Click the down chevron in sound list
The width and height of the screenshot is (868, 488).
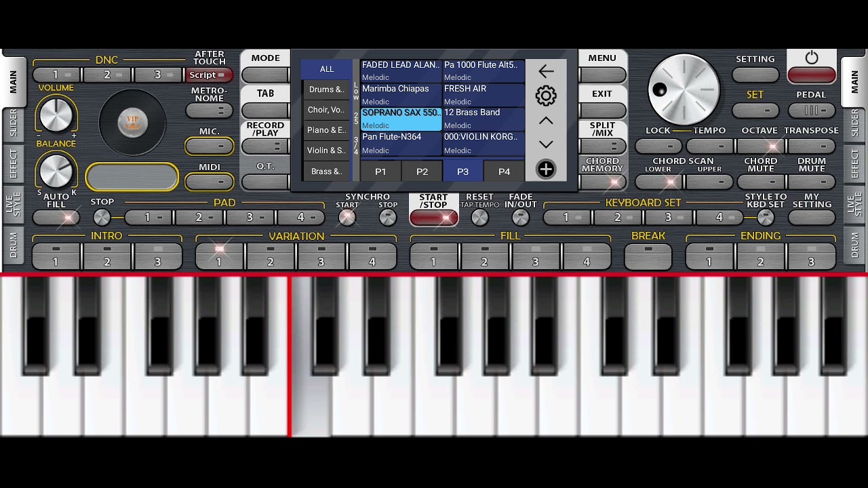[x=546, y=144]
